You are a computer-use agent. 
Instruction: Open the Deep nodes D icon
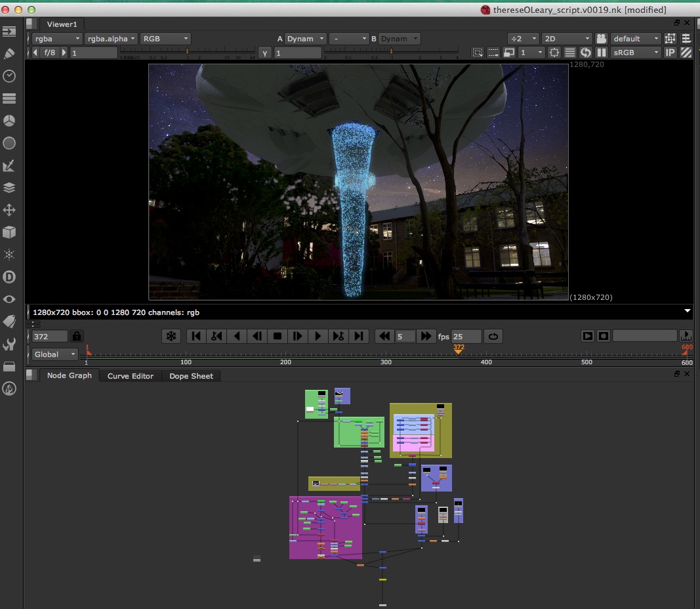[x=9, y=277]
